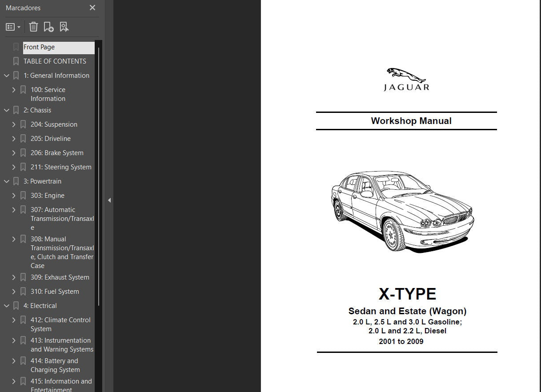This screenshot has height=392, width=541.
Task: Go to 1: General Information bookmark
Action: [56, 76]
